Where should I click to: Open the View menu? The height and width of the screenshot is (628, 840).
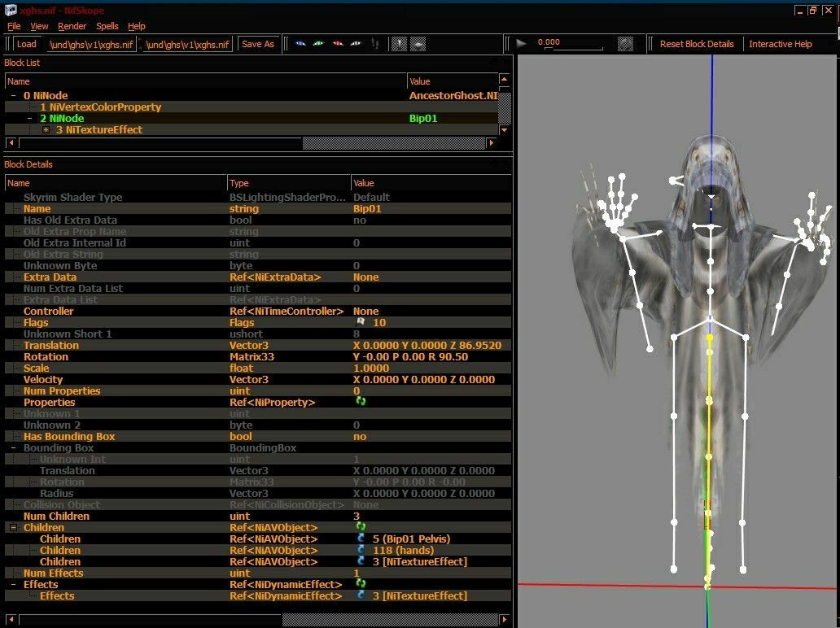click(39, 26)
